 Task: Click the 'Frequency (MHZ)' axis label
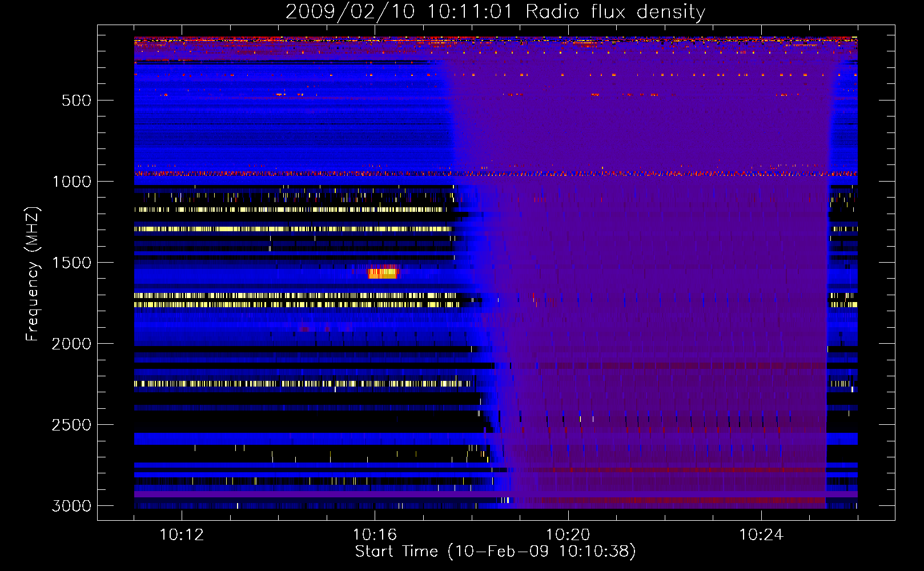tap(33, 274)
